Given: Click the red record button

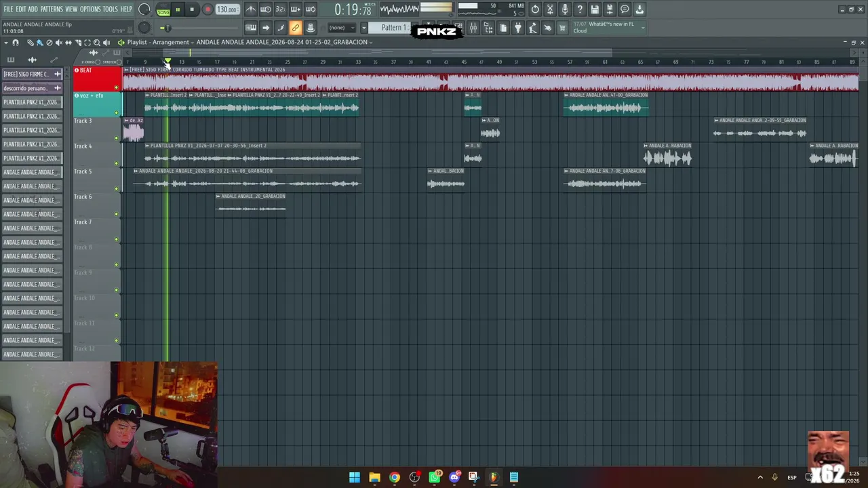Looking at the screenshot, I should pyautogui.click(x=208, y=9).
